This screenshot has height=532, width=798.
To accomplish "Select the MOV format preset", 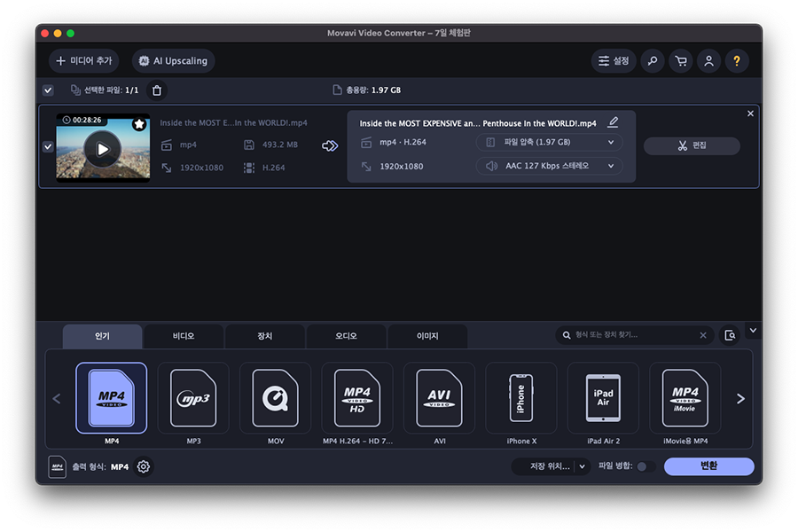I will 276,398.
